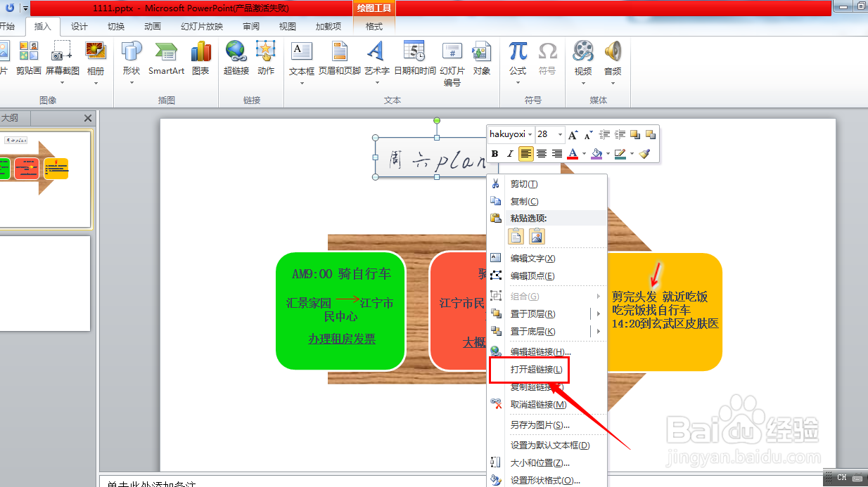Expand the Screenshot (屏幕截图) dropdown arrow
868x487 pixels.
click(63, 83)
